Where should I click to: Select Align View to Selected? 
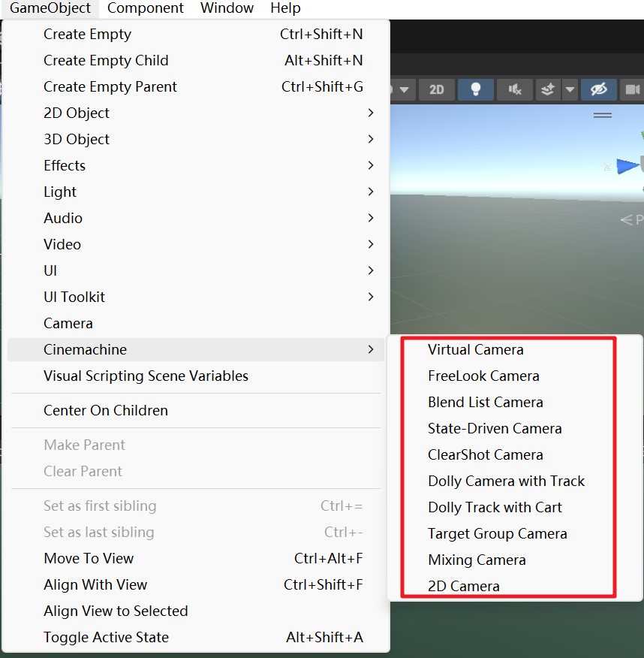tap(196, 611)
